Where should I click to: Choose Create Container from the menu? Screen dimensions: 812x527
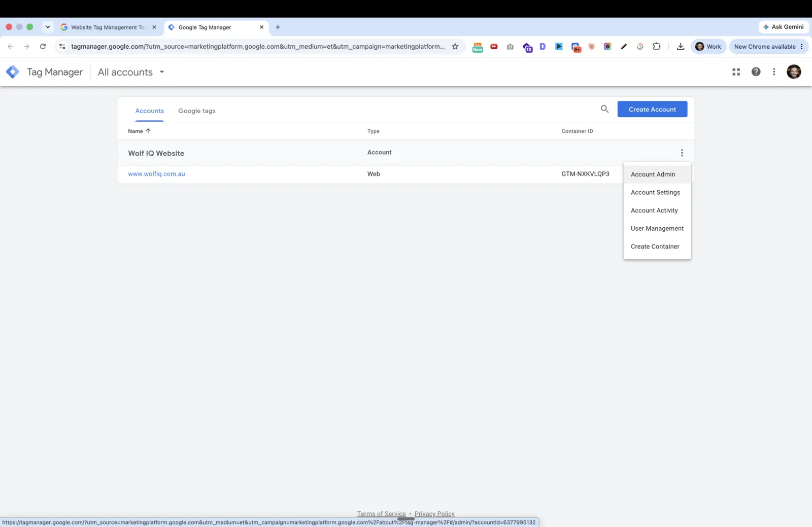657,247
